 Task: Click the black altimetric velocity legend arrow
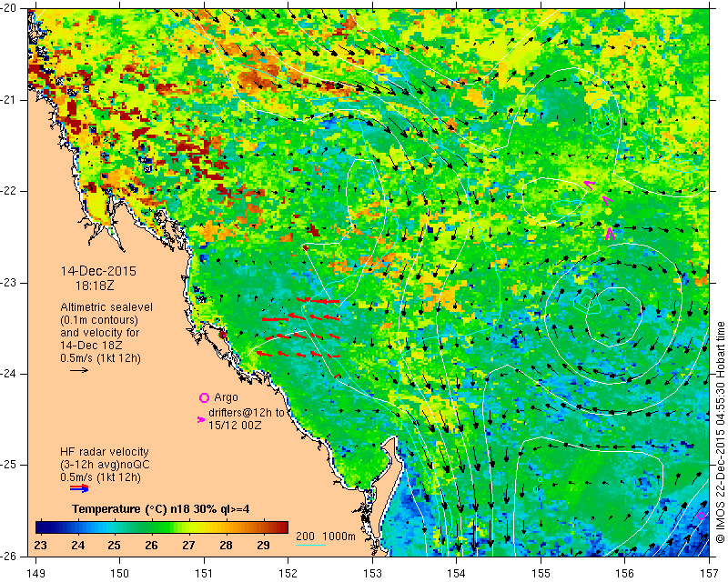(79, 370)
